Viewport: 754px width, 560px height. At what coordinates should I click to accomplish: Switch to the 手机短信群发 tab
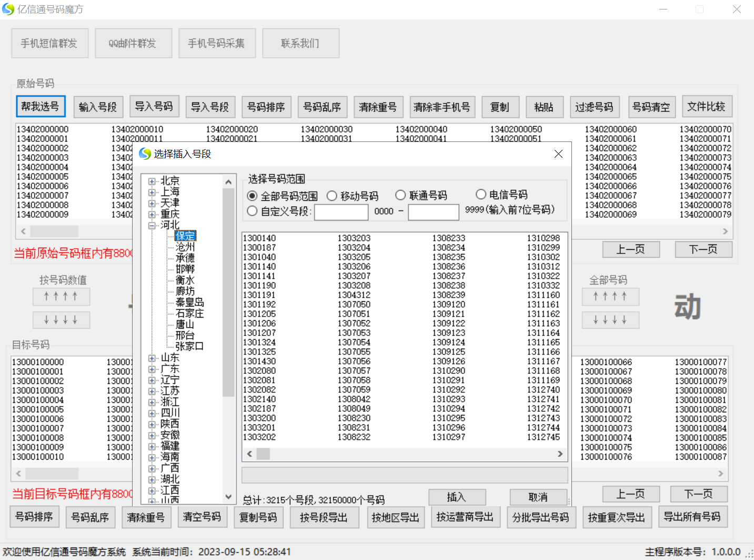[x=49, y=43]
